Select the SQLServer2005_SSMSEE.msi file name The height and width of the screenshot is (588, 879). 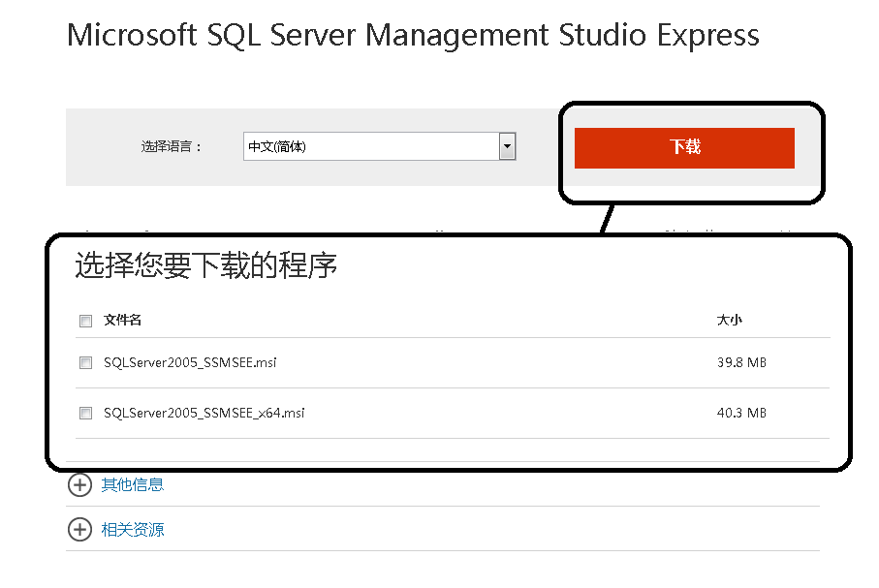pyautogui.click(x=191, y=363)
